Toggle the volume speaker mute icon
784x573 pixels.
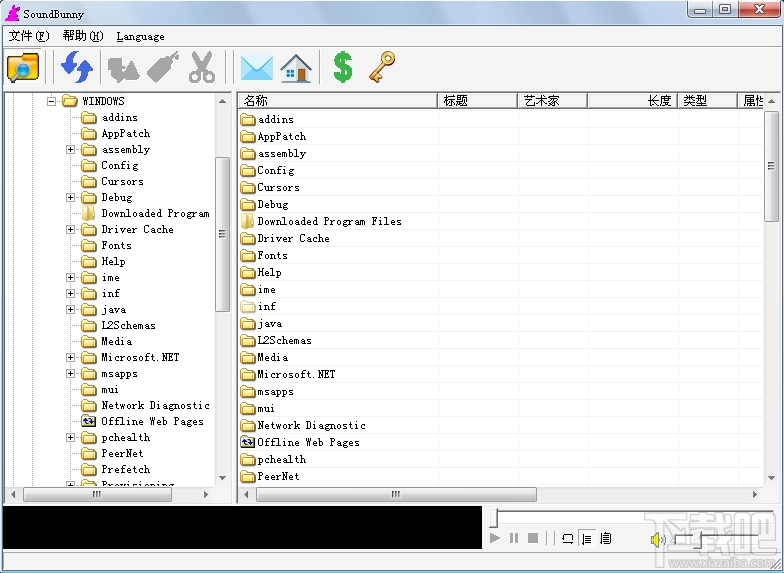(658, 540)
